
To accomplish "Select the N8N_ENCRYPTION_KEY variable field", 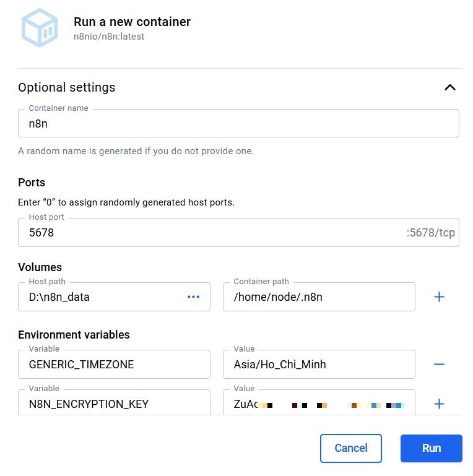I will pyautogui.click(x=114, y=402).
